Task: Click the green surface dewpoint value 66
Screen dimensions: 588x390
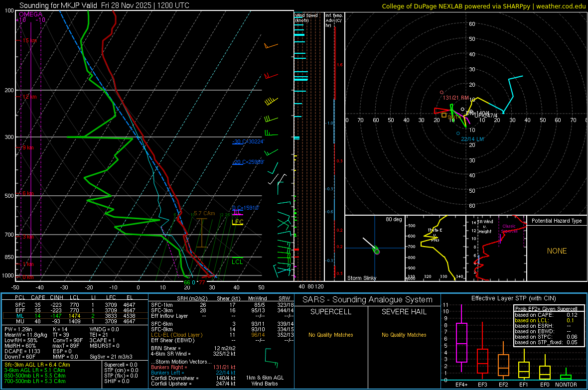Action: click(187, 282)
